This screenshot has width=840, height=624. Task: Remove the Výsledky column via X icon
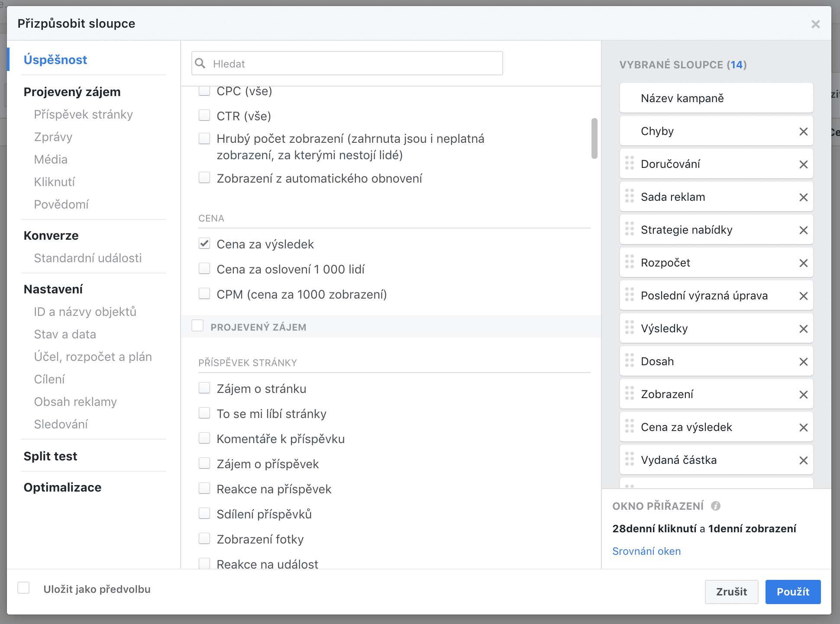tap(803, 329)
